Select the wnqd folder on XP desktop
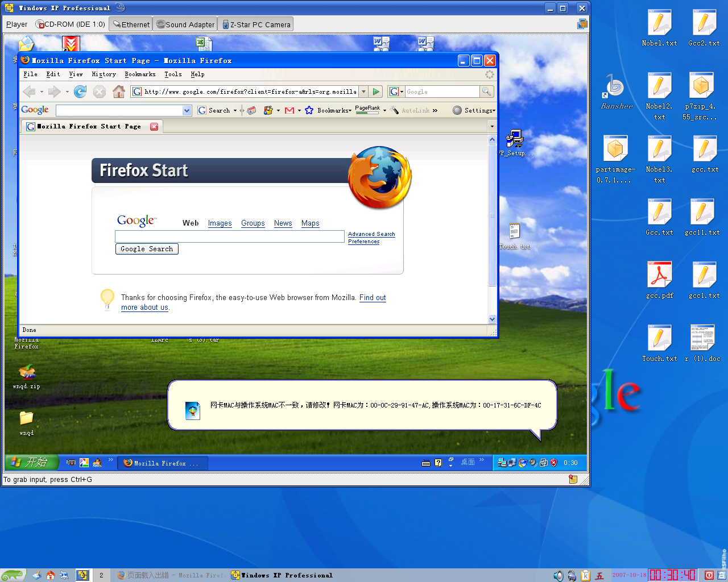728x582 pixels. pos(27,423)
